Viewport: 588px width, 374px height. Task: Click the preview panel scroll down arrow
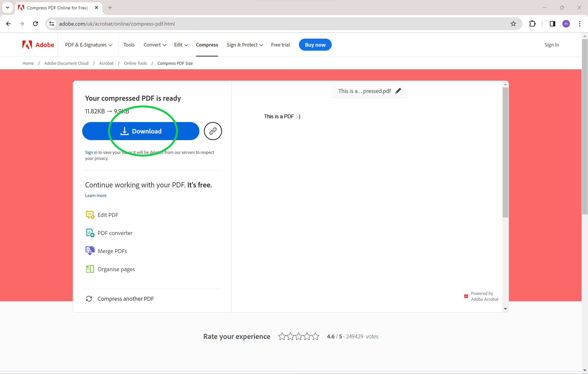pyautogui.click(x=505, y=309)
